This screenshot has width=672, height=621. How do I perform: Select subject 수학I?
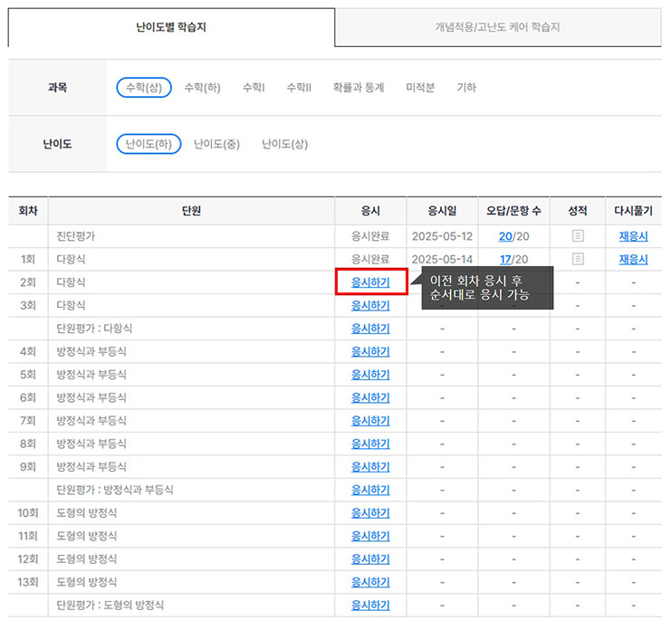(254, 88)
